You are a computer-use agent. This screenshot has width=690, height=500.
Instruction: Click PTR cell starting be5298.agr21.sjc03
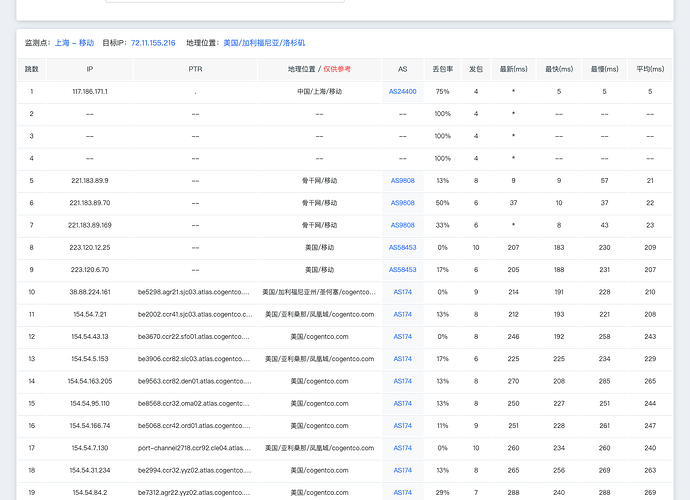pos(194,292)
